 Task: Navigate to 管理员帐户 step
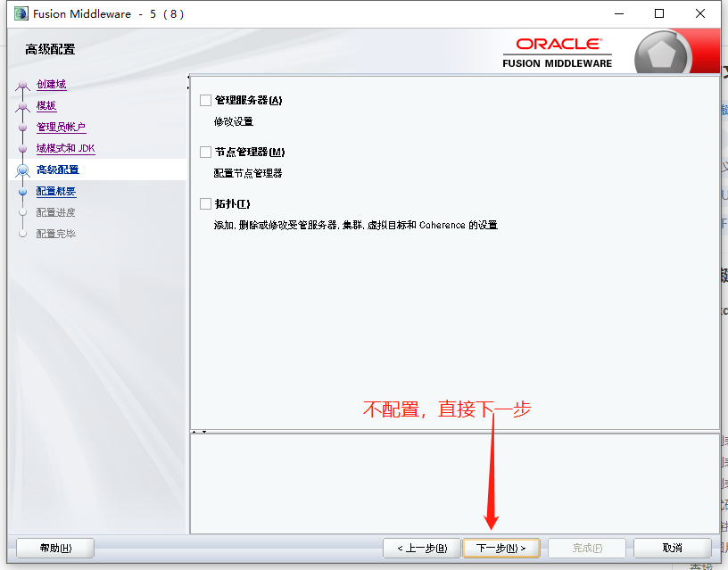[x=61, y=128]
